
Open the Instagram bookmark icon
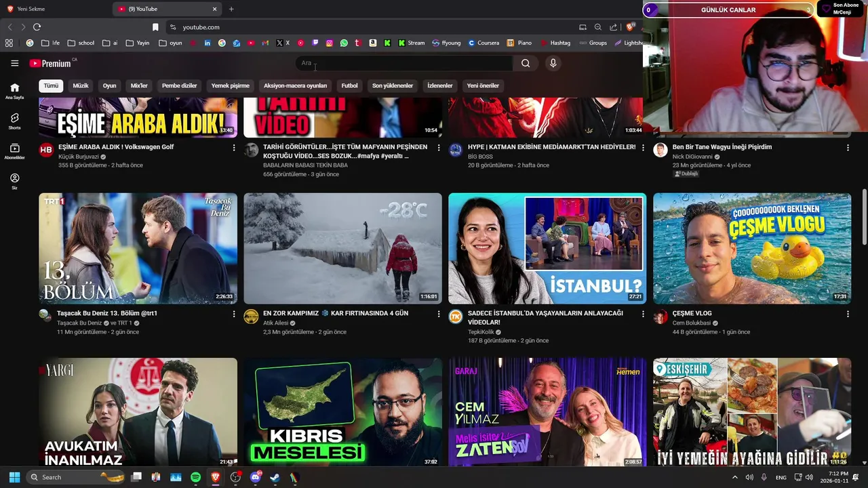(330, 43)
